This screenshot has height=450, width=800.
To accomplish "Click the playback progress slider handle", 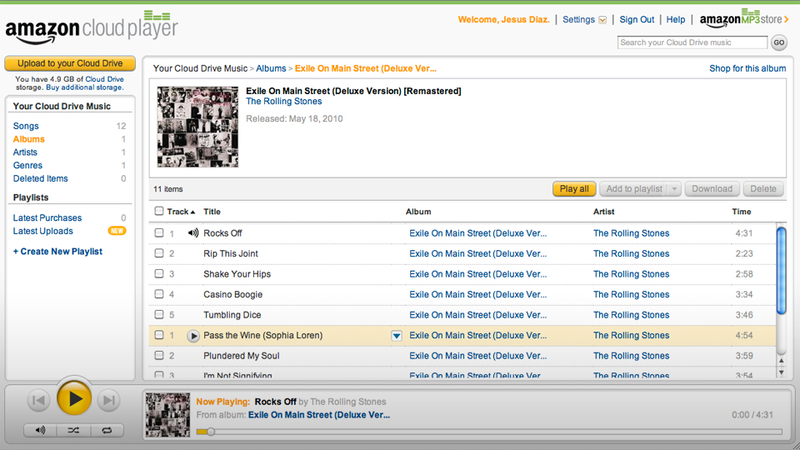I will tap(210, 432).
